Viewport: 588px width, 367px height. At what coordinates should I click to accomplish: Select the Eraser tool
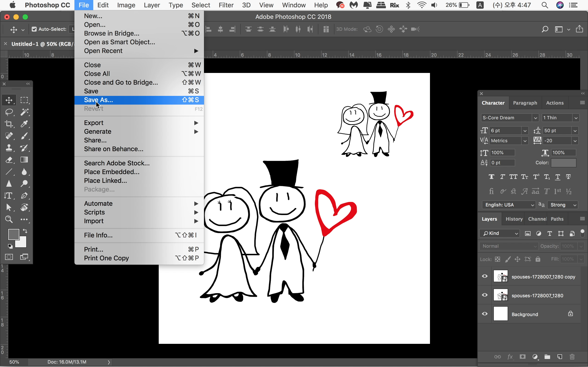tap(9, 160)
